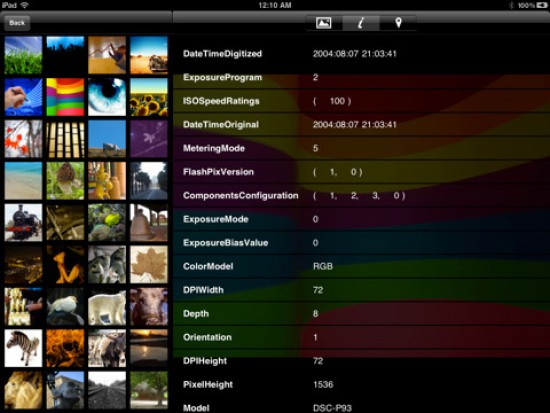
Task: Select the info (i) metadata tab
Action: (361, 23)
